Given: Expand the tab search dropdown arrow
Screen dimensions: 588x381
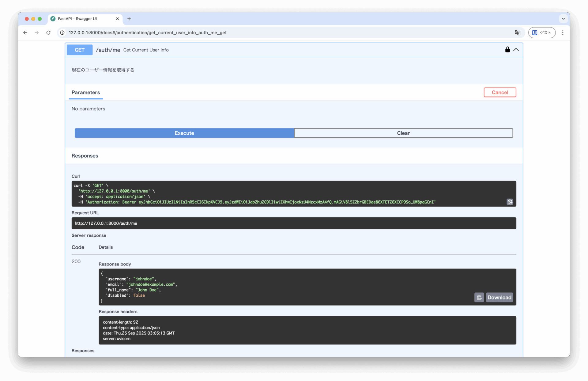Looking at the screenshot, I should (x=563, y=19).
